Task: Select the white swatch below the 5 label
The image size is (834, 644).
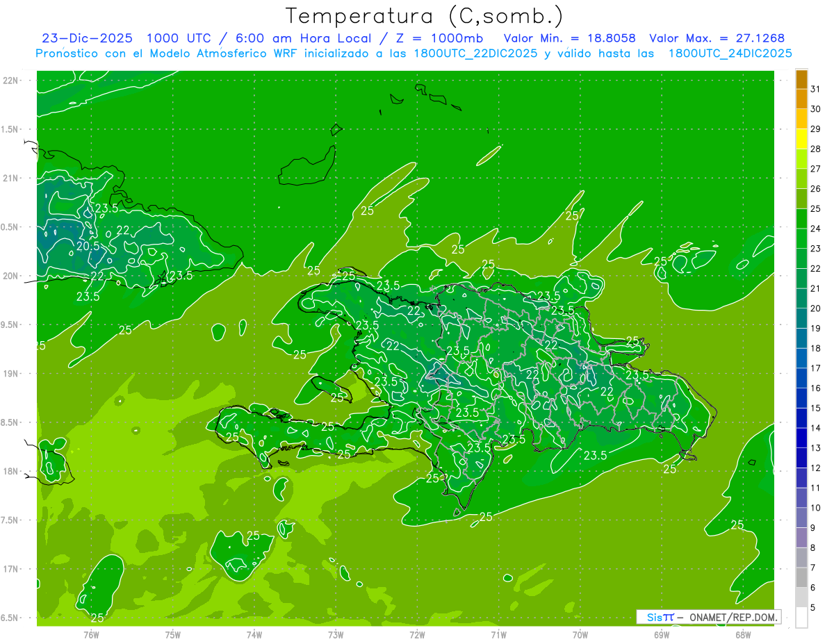Action: click(x=801, y=617)
